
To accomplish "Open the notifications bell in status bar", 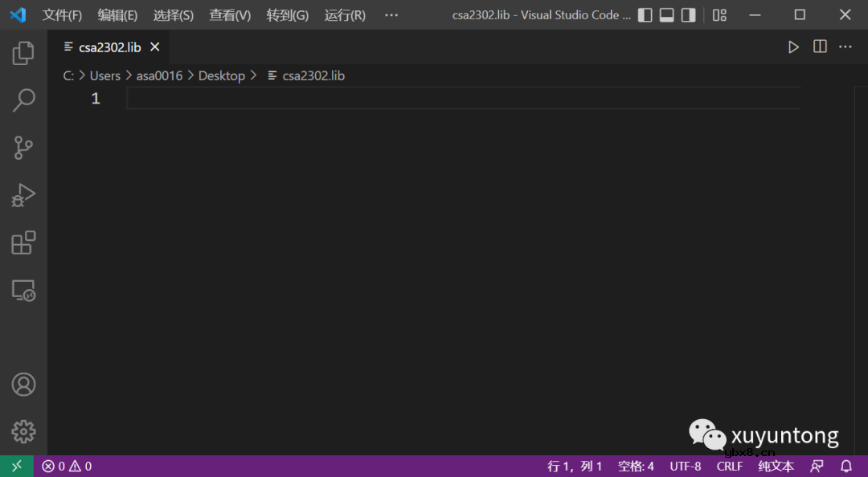I will pyautogui.click(x=845, y=466).
